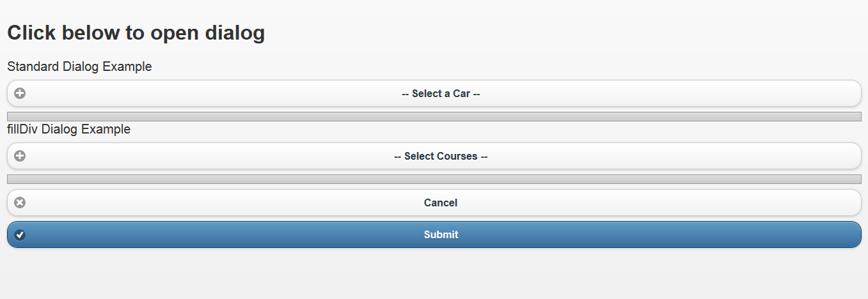Click the word 'Cancel' in the white button
This screenshot has width=868, height=299.
coord(441,203)
